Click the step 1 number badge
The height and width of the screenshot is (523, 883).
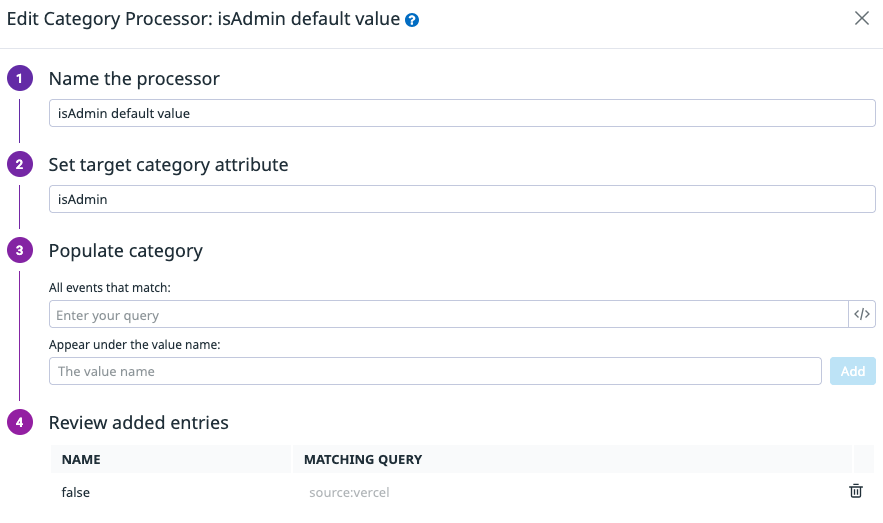(x=20, y=79)
